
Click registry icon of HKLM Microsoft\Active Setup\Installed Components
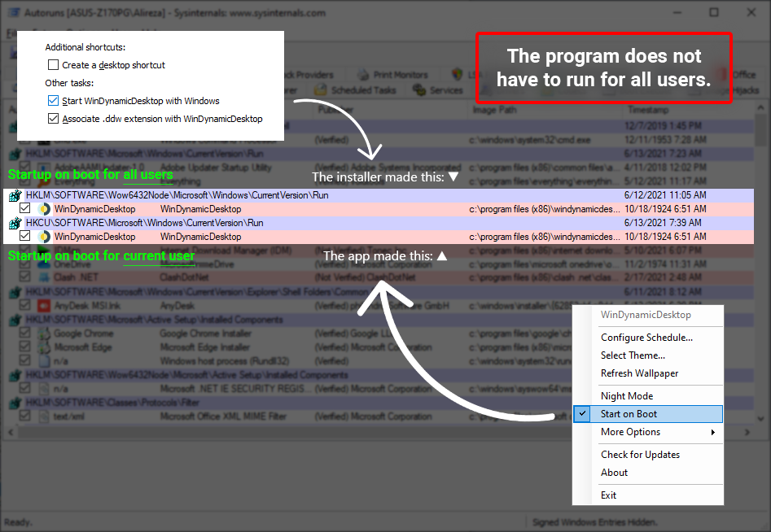click(15, 320)
